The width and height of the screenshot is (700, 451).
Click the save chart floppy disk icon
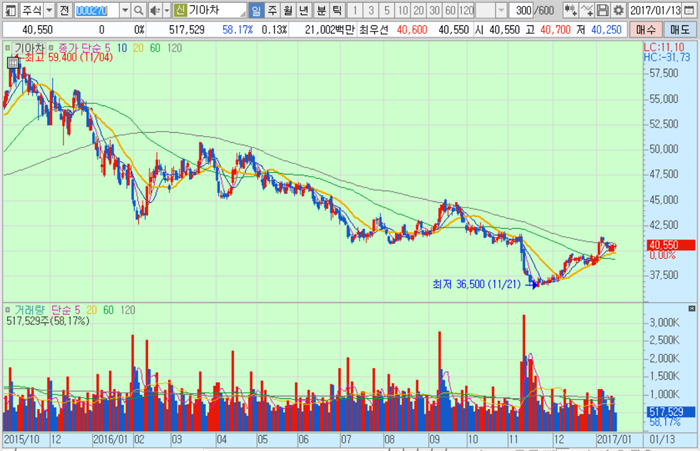604,9
